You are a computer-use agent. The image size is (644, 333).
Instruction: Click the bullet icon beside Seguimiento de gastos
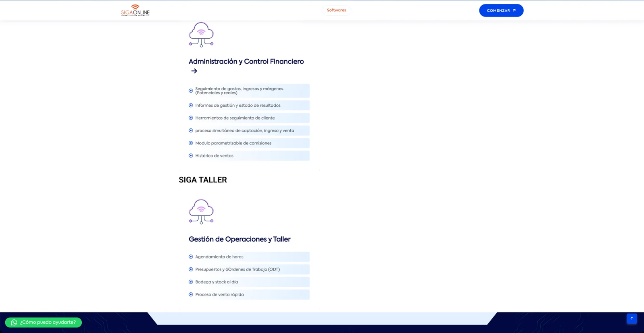pyautogui.click(x=191, y=91)
